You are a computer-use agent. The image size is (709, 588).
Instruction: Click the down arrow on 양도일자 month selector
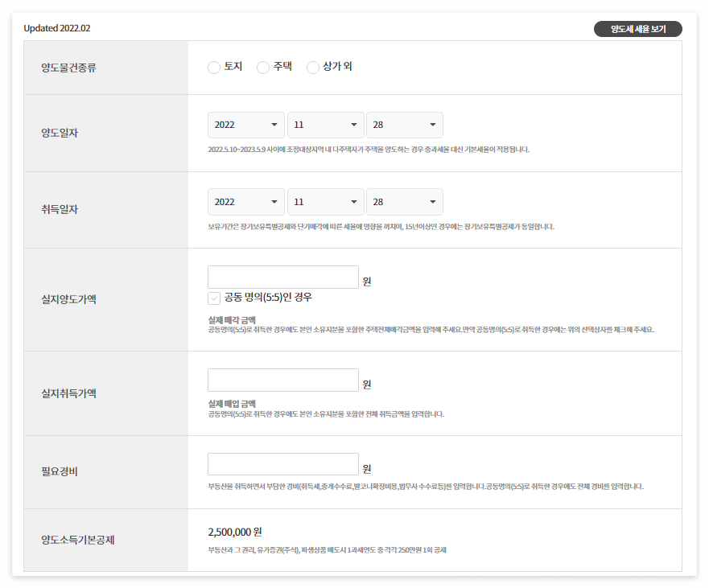point(354,125)
